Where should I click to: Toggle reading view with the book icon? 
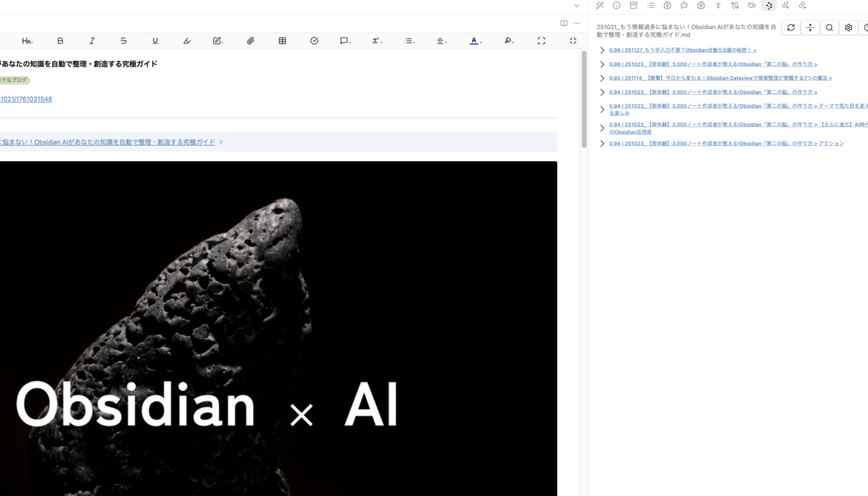pyautogui.click(x=564, y=23)
